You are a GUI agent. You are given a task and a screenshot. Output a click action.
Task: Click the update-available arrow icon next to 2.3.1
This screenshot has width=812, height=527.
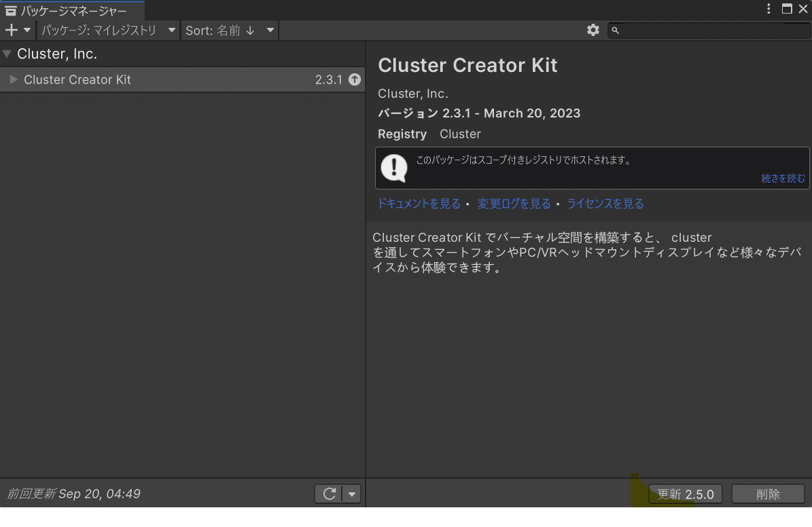[355, 79]
